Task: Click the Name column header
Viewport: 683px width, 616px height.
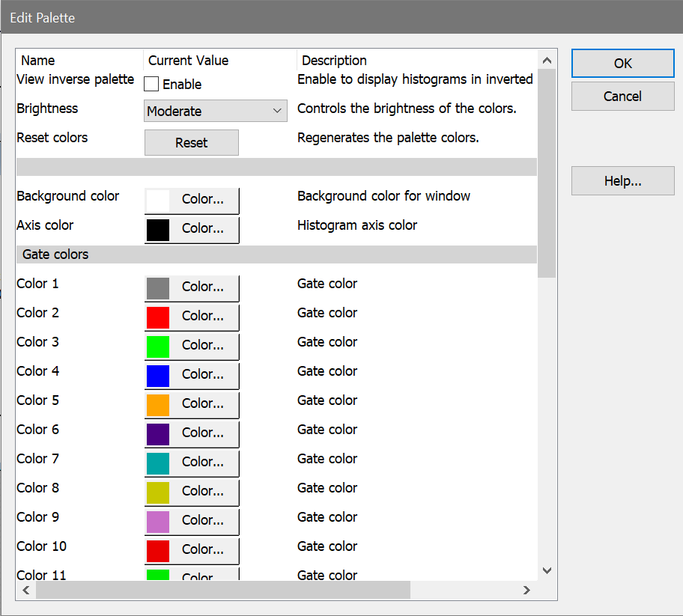Action: [x=38, y=61]
